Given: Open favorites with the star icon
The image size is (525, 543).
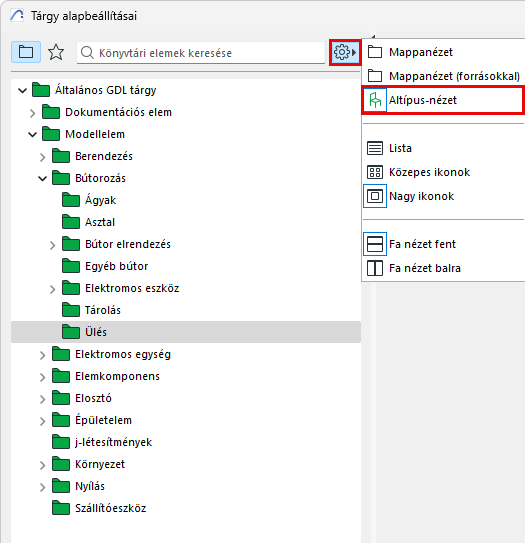Looking at the screenshot, I should 56,52.
